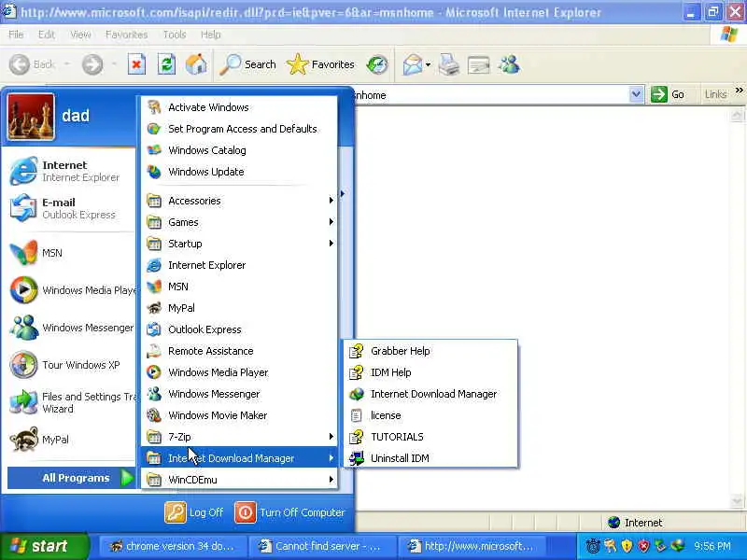The height and width of the screenshot is (560, 747).
Task: Launch MyPal raccoon in Start left pane
Action: click(72, 440)
